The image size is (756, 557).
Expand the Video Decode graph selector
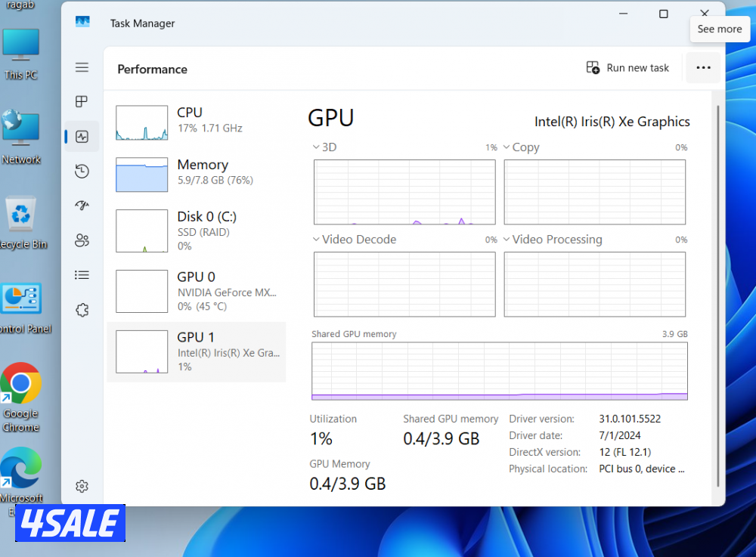click(318, 239)
